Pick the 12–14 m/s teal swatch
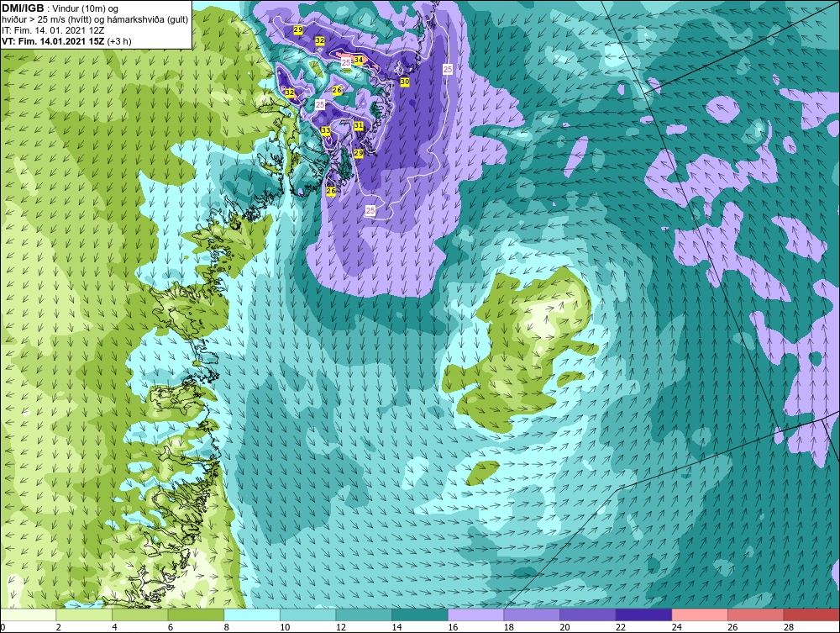This screenshot has width=840, height=633. [364, 615]
